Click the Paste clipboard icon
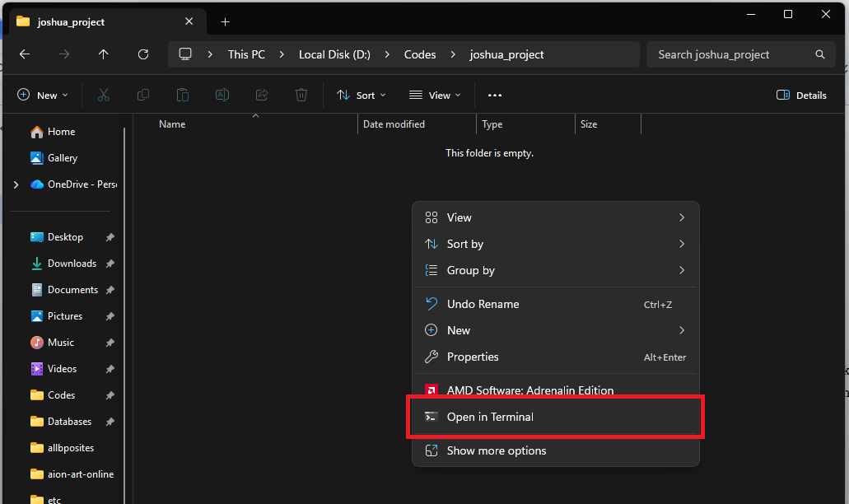 [x=183, y=96]
